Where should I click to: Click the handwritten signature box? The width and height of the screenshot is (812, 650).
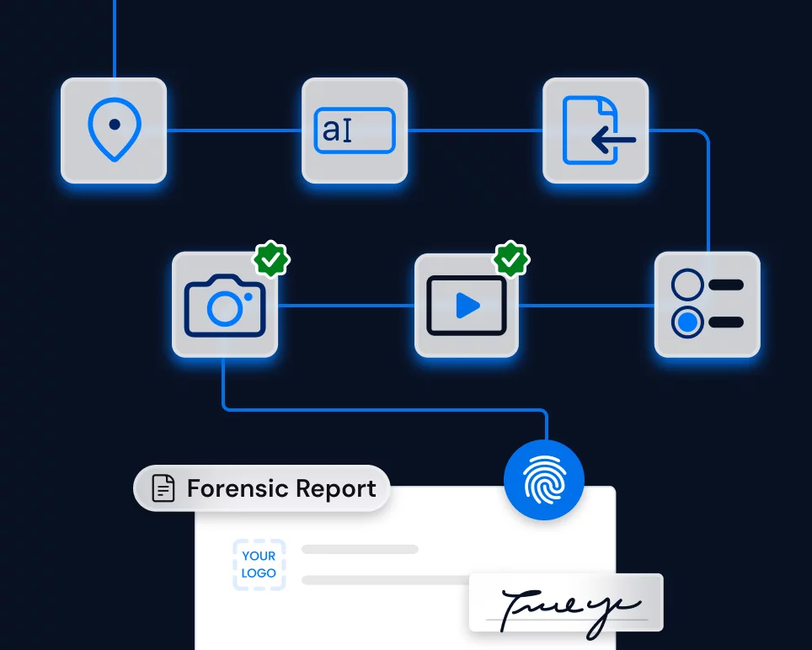pos(566,603)
